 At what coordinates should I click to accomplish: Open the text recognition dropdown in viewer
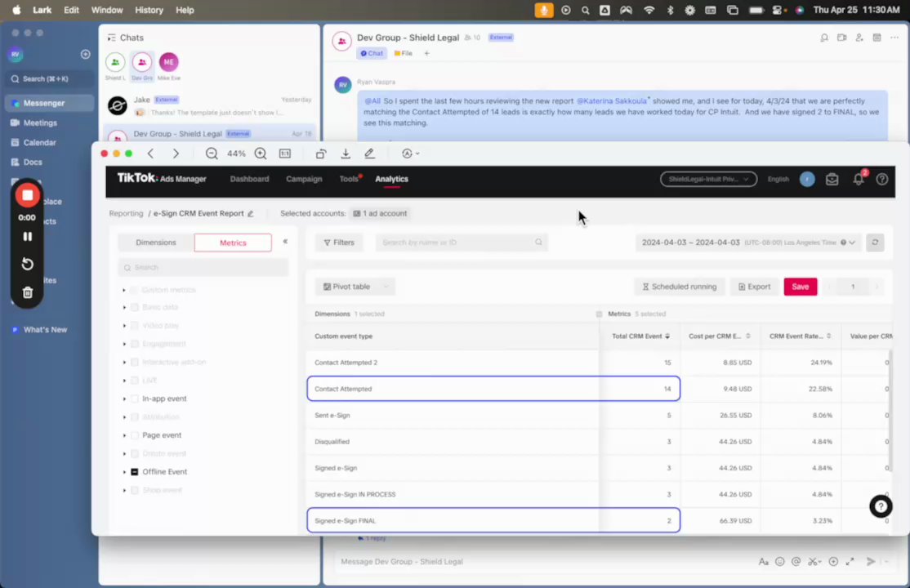click(x=410, y=154)
